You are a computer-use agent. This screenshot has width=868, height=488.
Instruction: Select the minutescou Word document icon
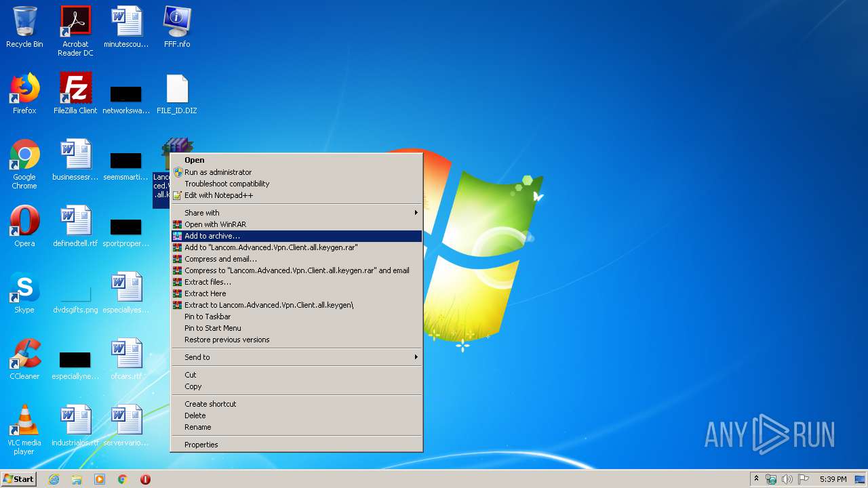[126, 27]
